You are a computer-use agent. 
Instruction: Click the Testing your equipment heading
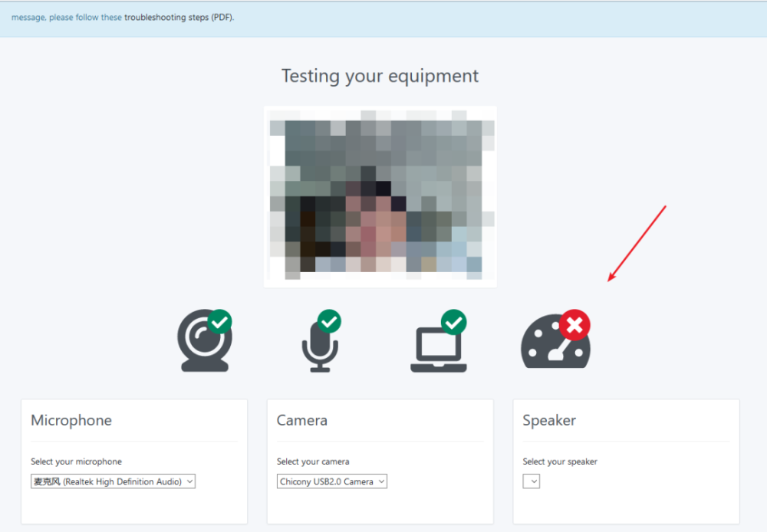tap(380, 76)
